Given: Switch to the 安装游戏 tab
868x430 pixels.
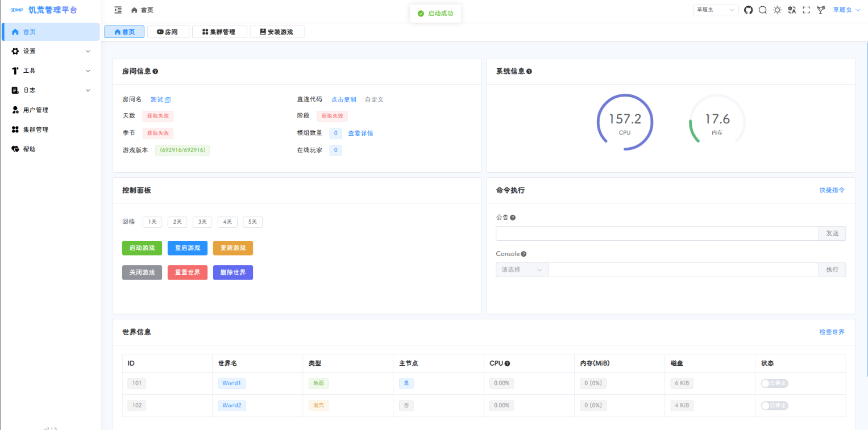Looking at the screenshot, I should [277, 32].
